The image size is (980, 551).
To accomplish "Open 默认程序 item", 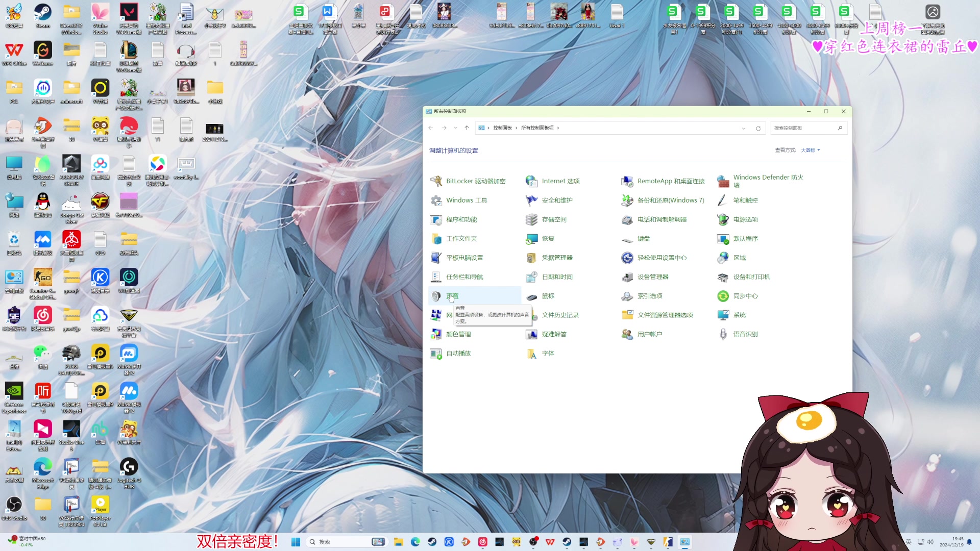I will [x=738, y=239].
